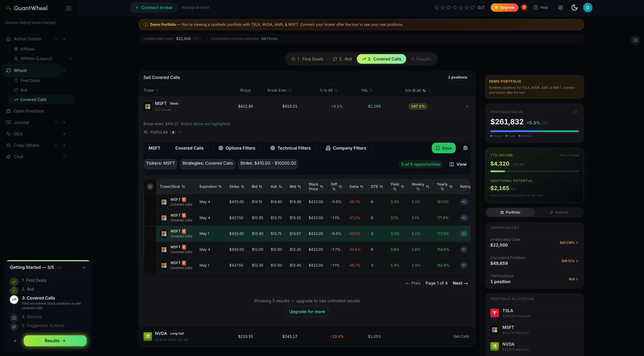Collapse the MSFT position row chevron
The height and width of the screenshot is (356, 644).
(467, 106)
